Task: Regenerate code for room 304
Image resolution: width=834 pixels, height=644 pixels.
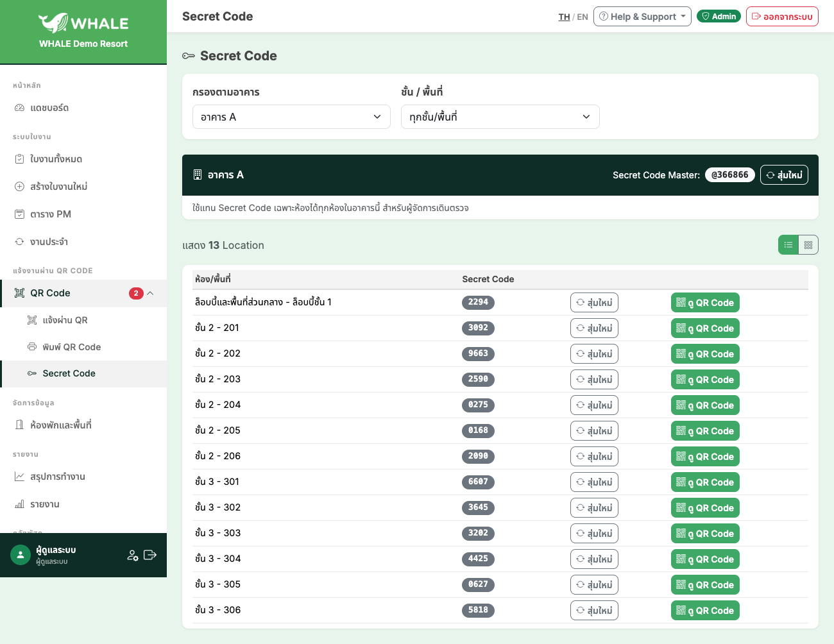Action: [594, 559]
